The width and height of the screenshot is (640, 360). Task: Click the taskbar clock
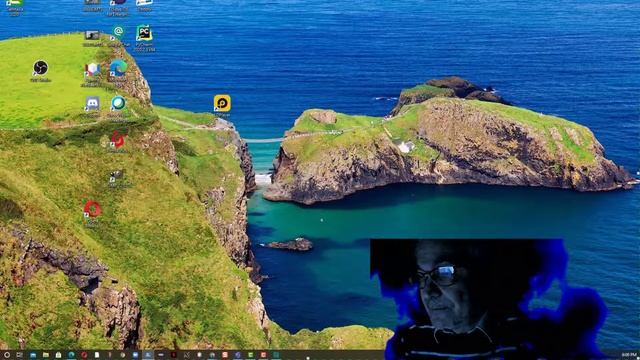pyautogui.click(x=629, y=355)
